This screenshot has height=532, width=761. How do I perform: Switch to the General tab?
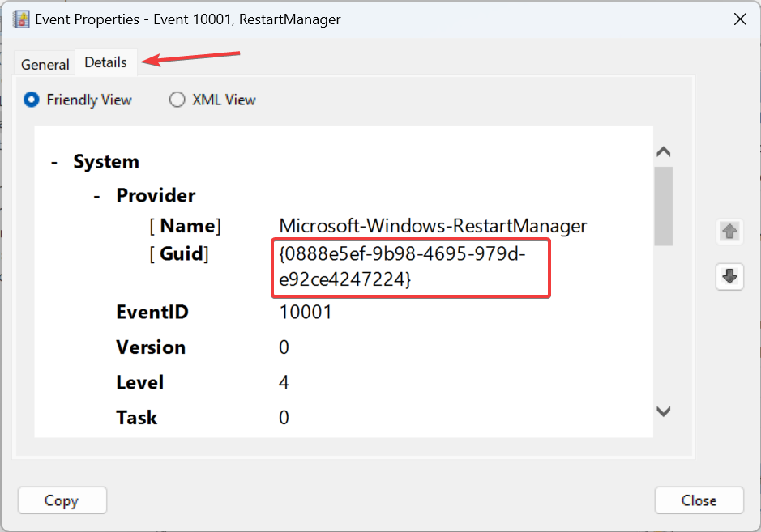pos(45,64)
